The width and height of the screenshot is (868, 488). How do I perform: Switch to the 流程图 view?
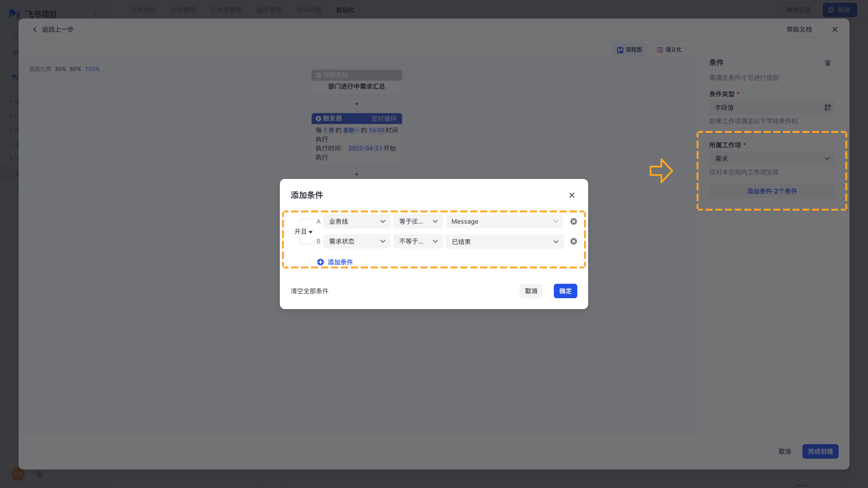coord(629,49)
